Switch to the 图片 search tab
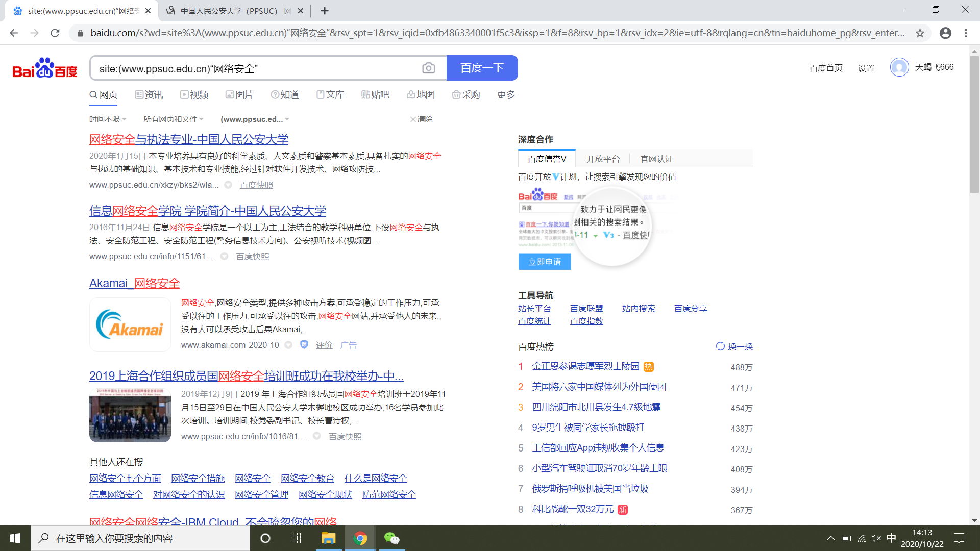980x551 pixels. 239,95
